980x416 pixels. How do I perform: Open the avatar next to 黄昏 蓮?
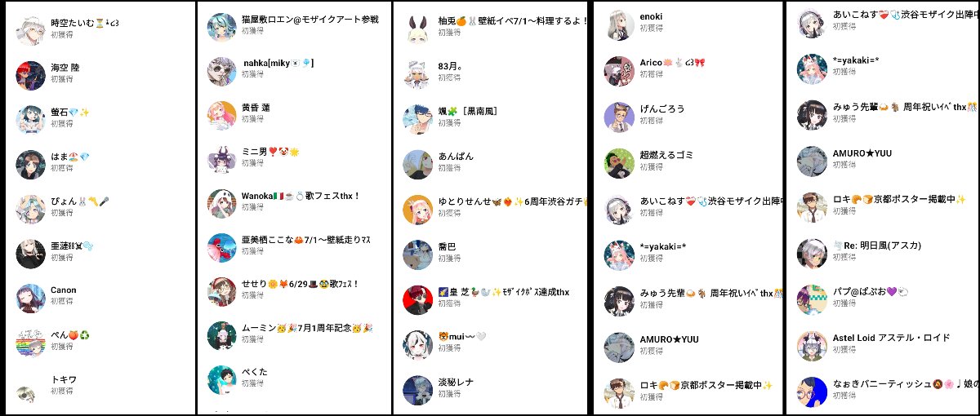click(x=222, y=116)
